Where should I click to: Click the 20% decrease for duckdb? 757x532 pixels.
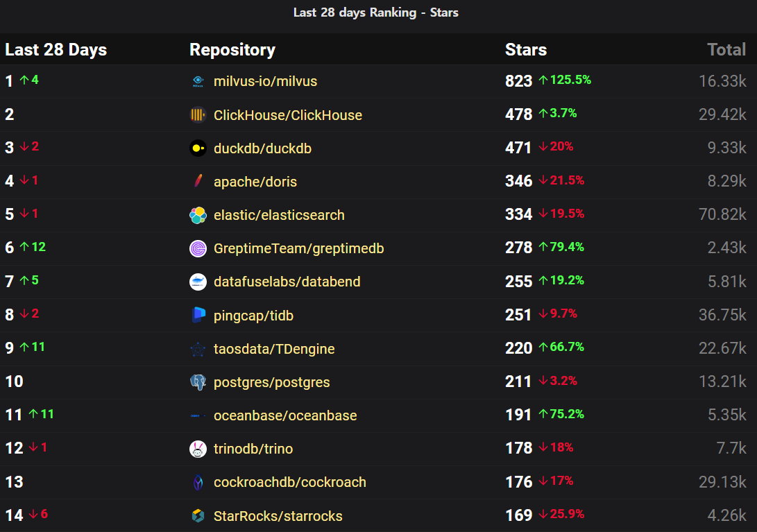(x=556, y=146)
